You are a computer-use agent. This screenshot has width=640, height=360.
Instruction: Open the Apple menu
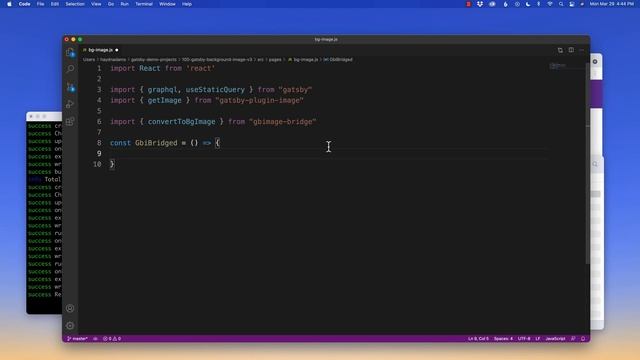[x=9, y=4]
